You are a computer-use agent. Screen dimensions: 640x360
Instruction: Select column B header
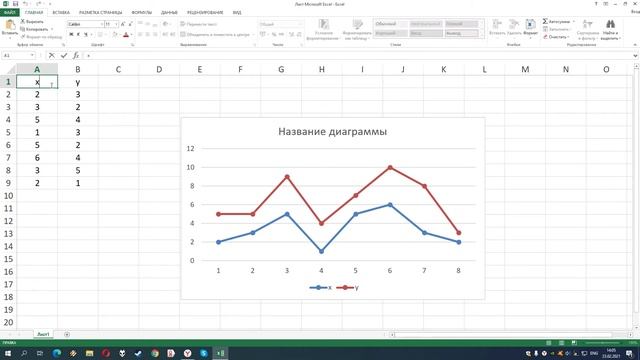tap(78, 69)
